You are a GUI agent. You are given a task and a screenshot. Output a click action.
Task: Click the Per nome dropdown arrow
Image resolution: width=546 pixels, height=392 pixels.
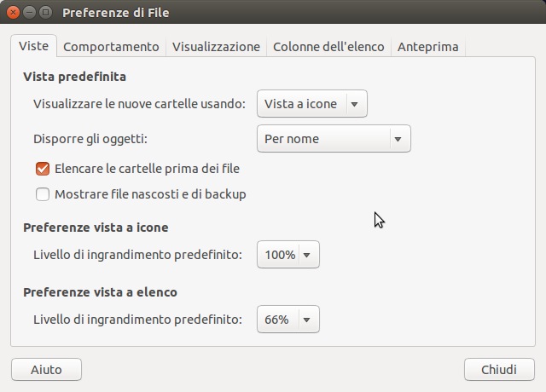398,139
